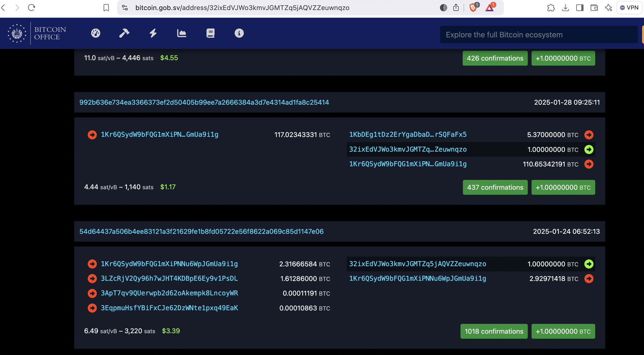Toggle the VPN button

[x=629, y=8]
